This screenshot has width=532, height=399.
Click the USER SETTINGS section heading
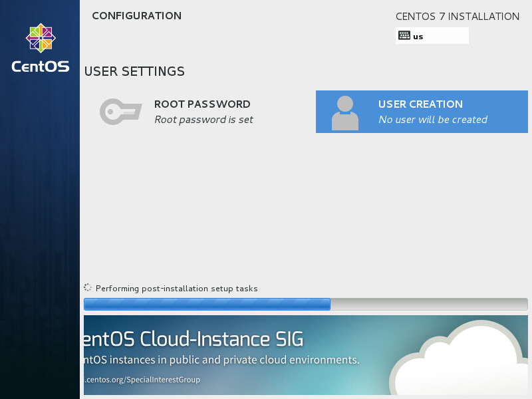point(134,72)
